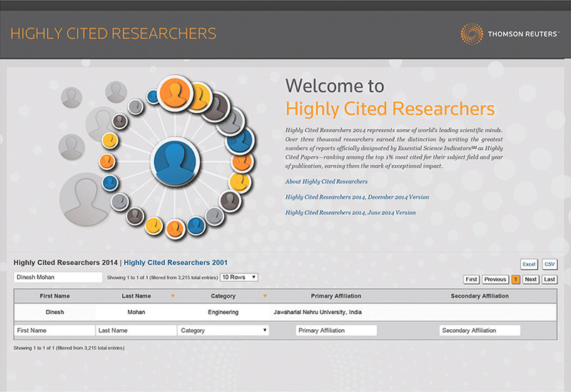This screenshot has height=392, width=571.
Task: Sort by Category orange arrow
Action: point(265,296)
